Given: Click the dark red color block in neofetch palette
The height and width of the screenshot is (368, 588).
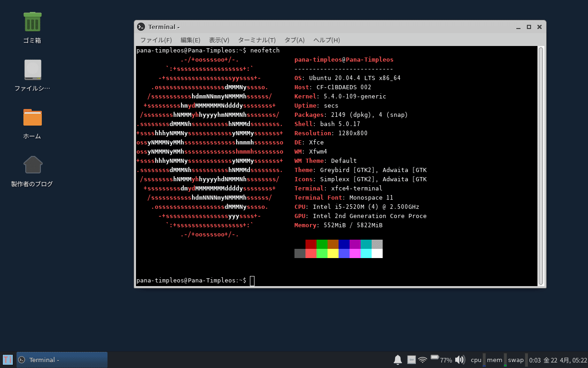Looking at the screenshot, I should pyautogui.click(x=311, y=244).
